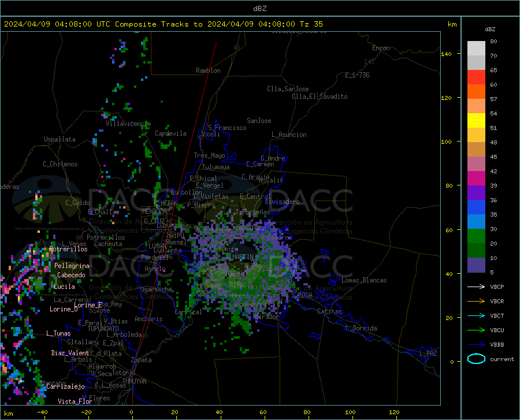Click the 'Cacheuta' map label
The image size is (520, 420).
click(x=108, y=244)
